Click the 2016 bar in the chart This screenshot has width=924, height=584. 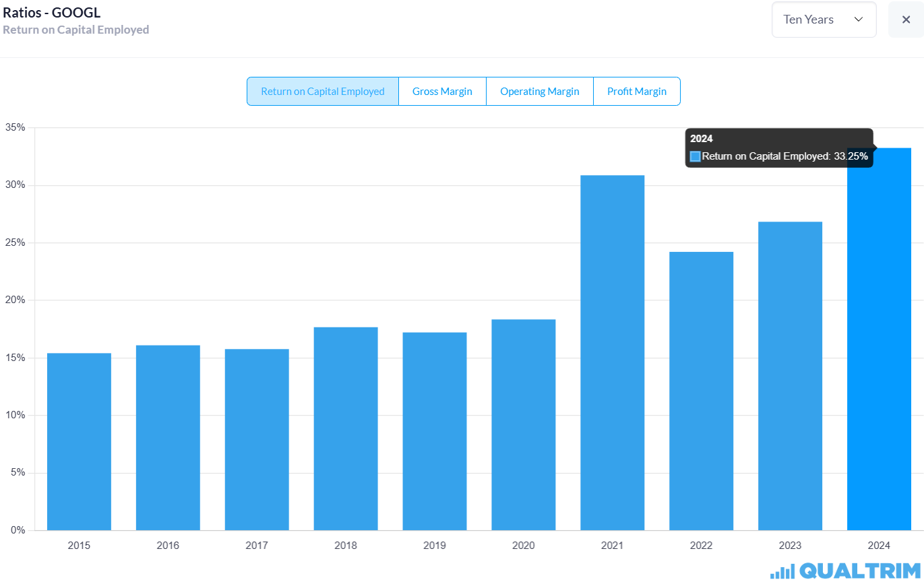pyautogui.click(x=168, y=437)
